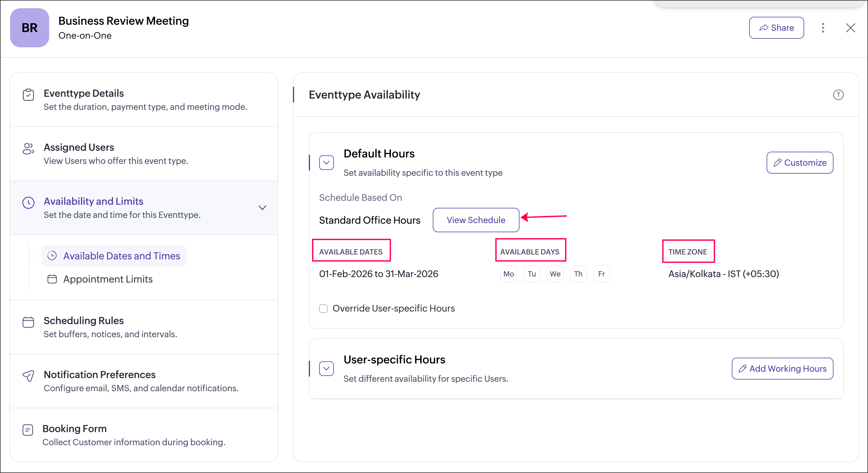Click the View Schedule button
This screenshot has height=473, width=868.
tap(476, 220)
